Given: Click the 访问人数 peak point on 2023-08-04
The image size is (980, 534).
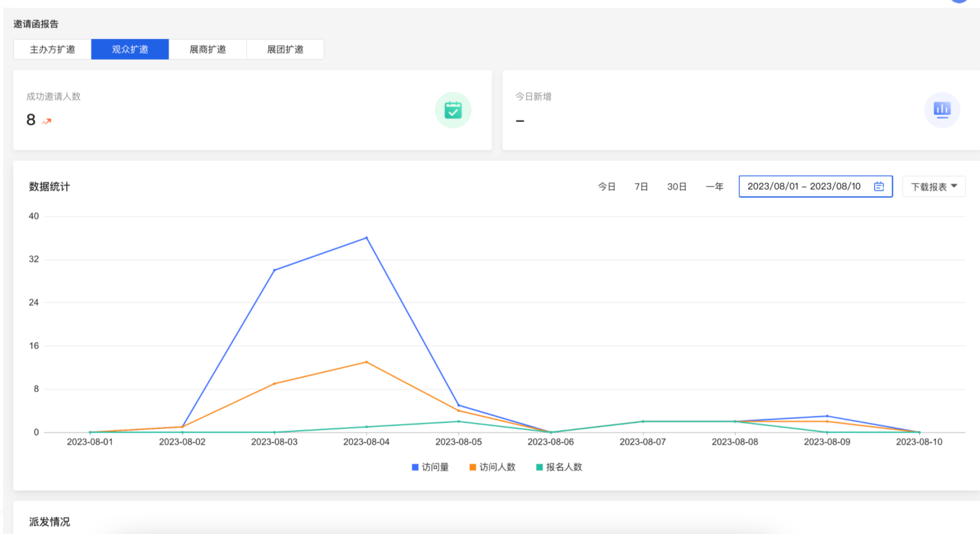Looking at the screenshot, I should 366,362.
